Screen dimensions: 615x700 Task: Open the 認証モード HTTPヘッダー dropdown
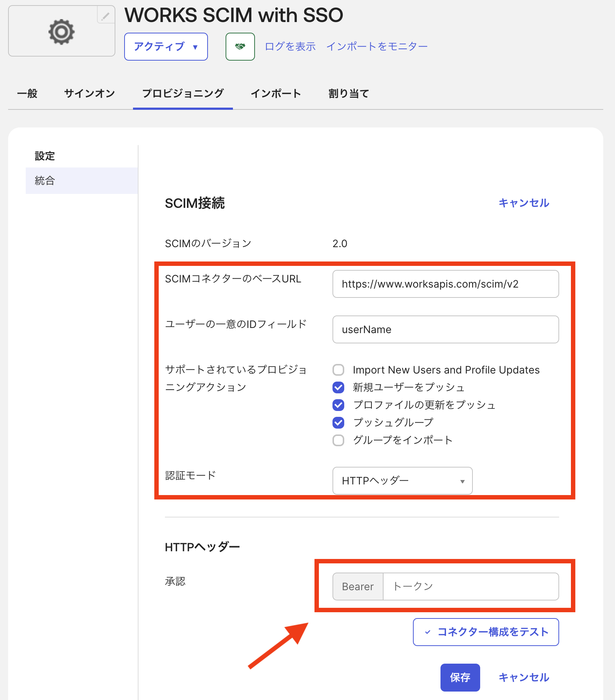[403, 481]
